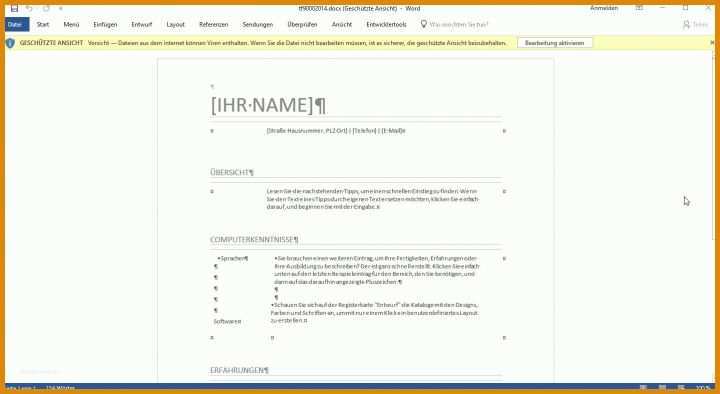Click the Anmelden sign-in link
Image resolution: width=720 pixels, height=394 pixels.
[x=604, y=8]
